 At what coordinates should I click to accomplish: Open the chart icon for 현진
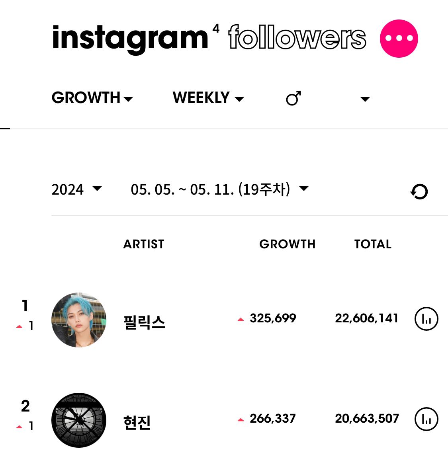tap(426, 419)
